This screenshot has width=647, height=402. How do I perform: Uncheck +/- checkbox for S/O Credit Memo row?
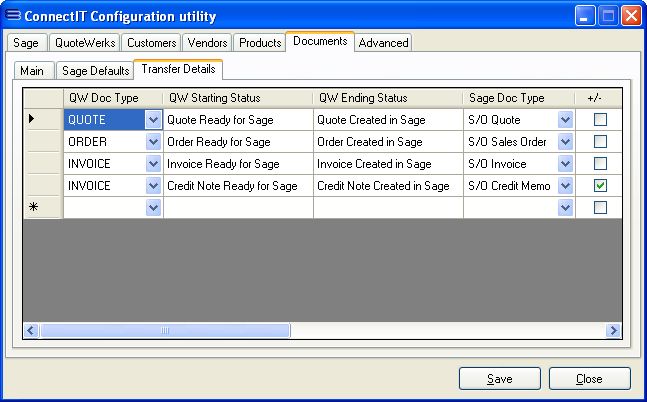point(600,185)
